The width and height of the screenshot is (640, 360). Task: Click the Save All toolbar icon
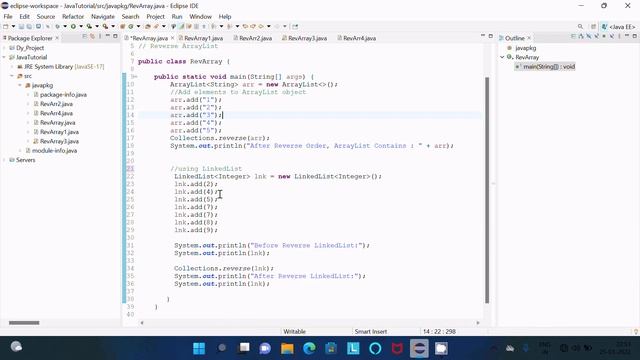pyautogui.click(x=29, y=27)
